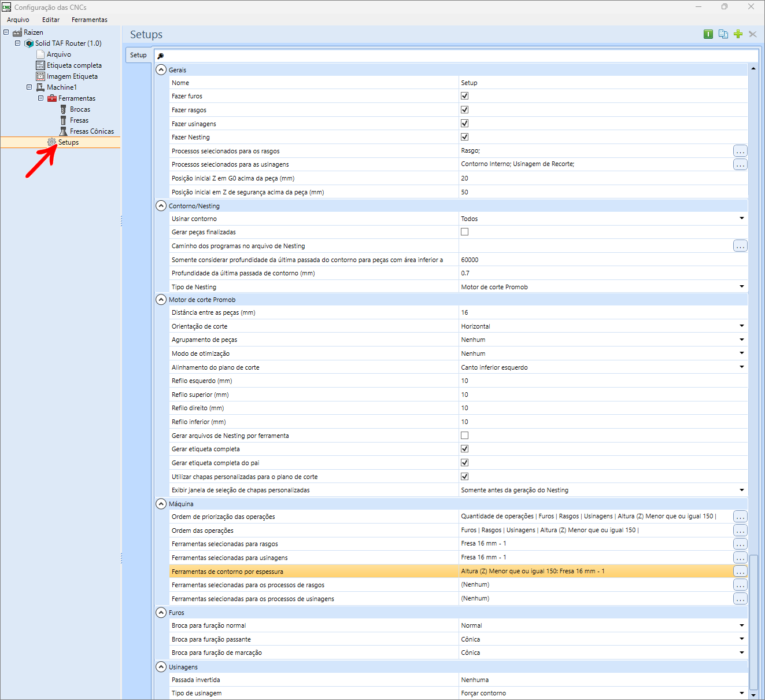Screen dimensions: 765x700
Task: Open the Editar menu
Action: coord(51,20)
